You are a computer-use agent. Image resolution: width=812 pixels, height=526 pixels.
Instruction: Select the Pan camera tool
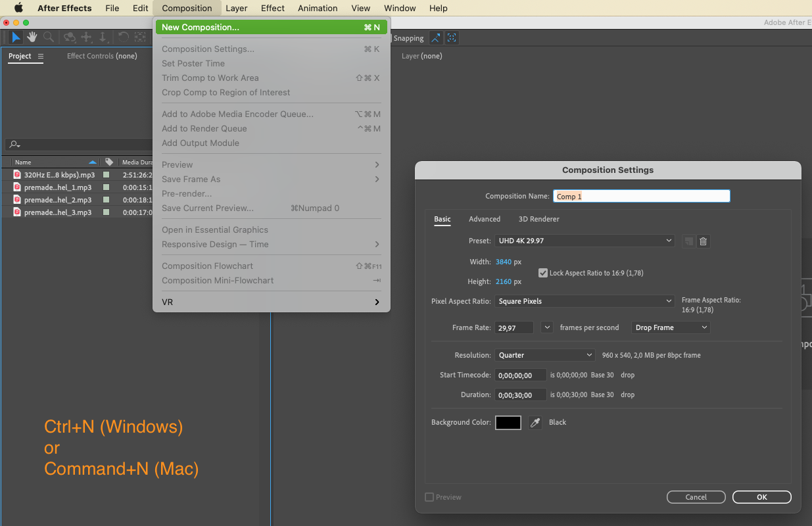86,37
